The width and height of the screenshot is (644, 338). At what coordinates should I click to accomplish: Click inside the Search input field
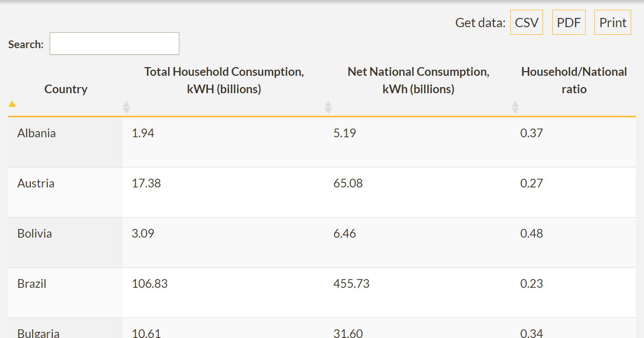(x=114, y=43)
